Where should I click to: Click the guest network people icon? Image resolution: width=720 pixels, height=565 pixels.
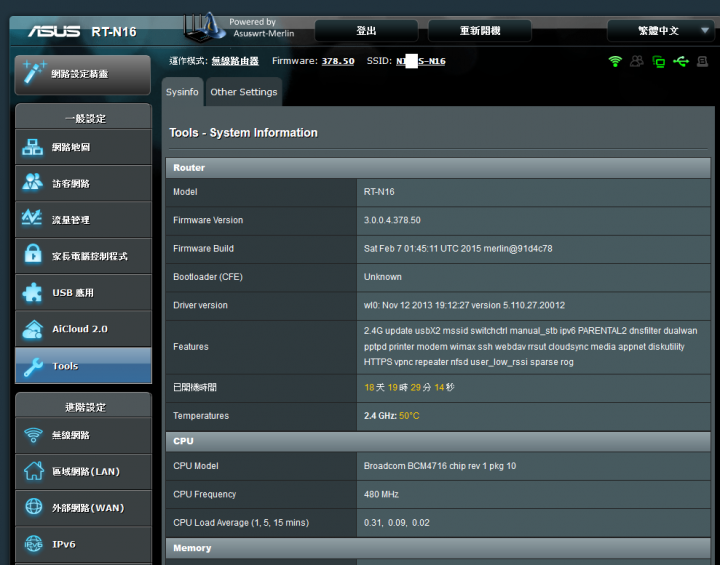pos(32,182)
